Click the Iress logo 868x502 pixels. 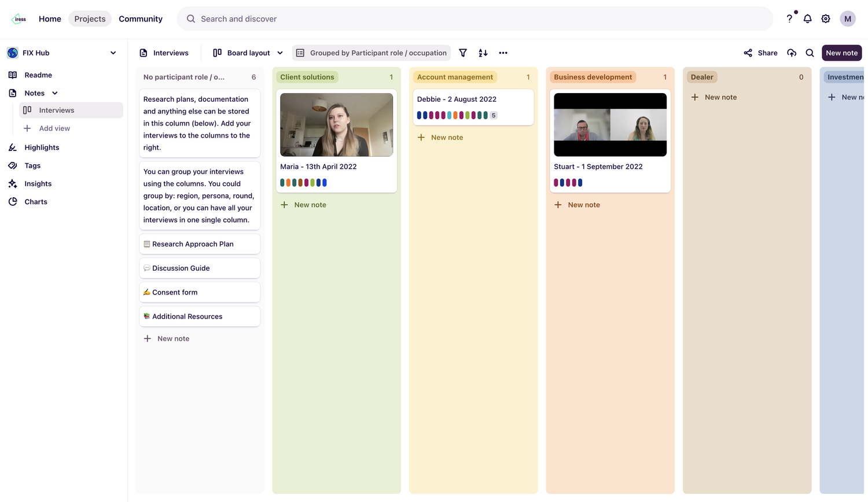pos(19,19)
